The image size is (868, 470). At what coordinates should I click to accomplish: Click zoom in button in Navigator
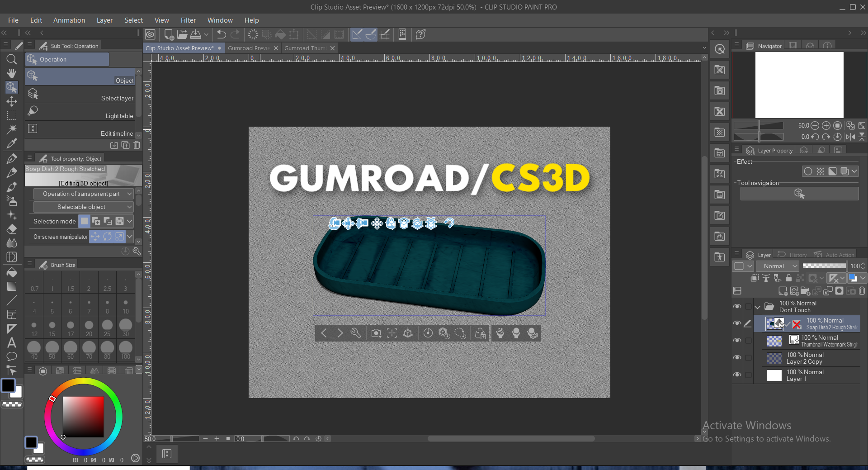[826, 125]
